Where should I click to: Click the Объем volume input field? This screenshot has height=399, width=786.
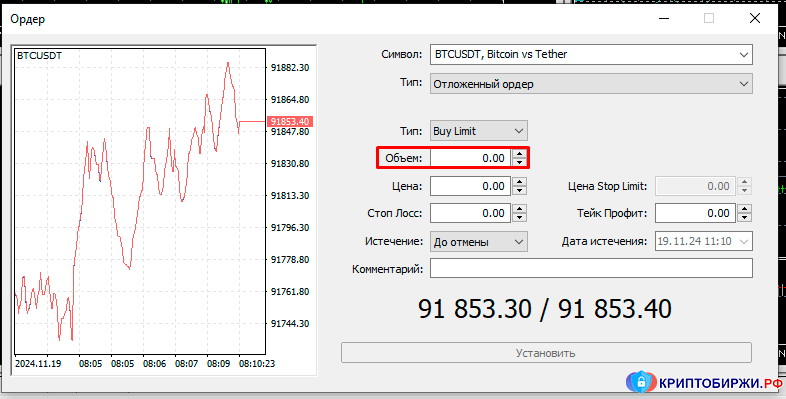point(471,158)
